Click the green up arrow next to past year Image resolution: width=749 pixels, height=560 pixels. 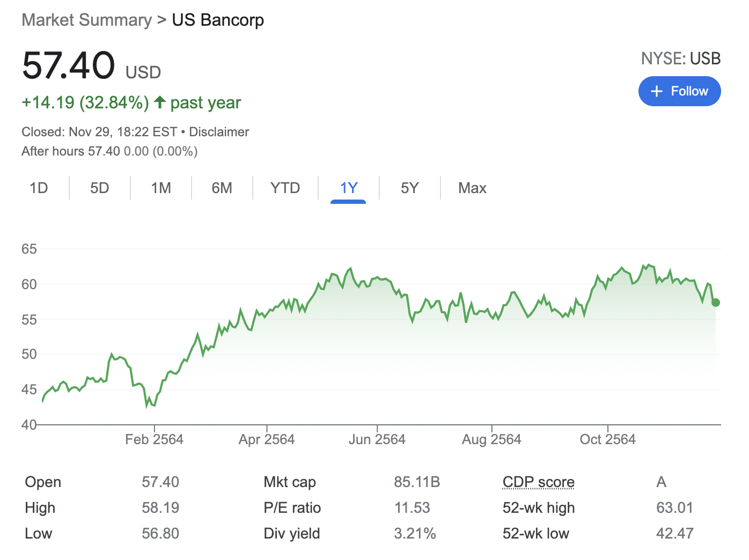159,102
